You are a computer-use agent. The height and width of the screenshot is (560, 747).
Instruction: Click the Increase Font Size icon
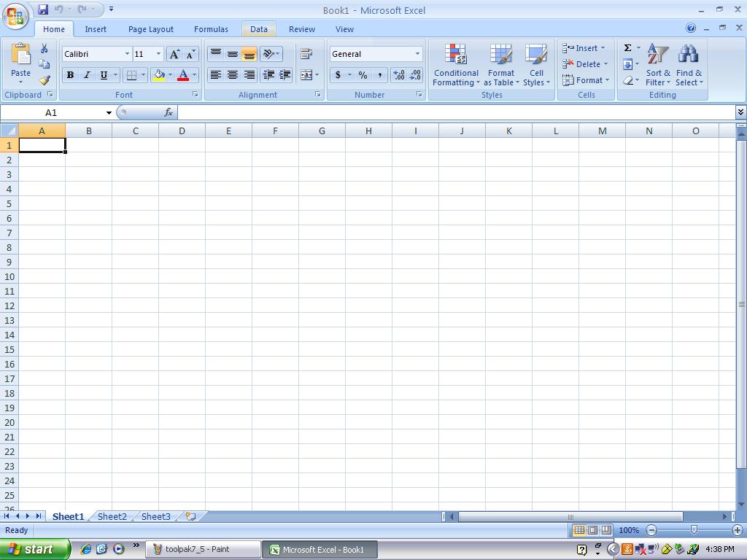click(174, 54)
